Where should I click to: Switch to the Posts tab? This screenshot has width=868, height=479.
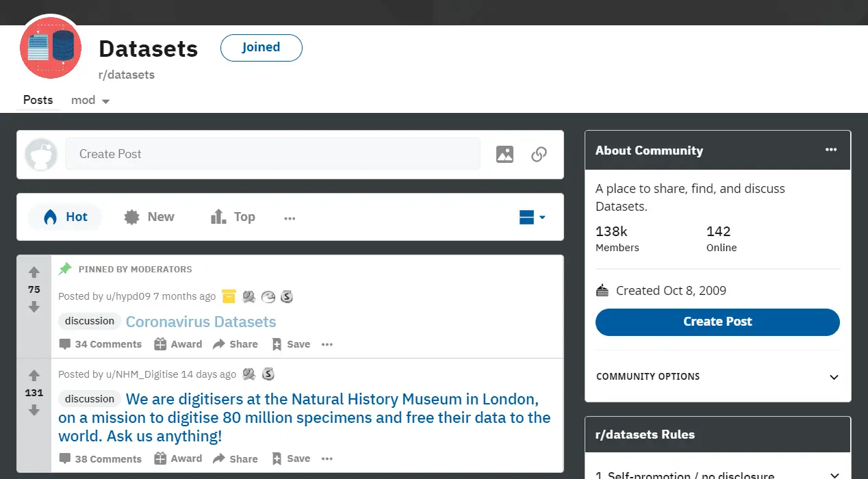pyautogui.click(x=38, y=100)
